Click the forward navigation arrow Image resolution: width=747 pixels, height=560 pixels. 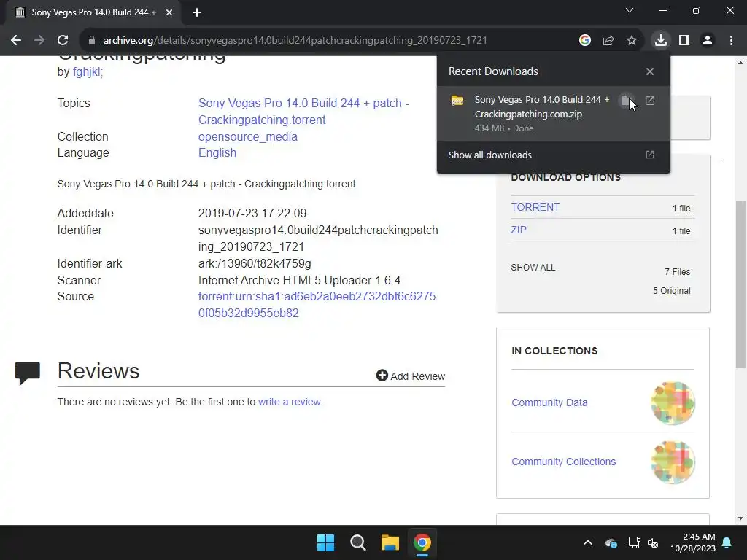coord(39,41)
